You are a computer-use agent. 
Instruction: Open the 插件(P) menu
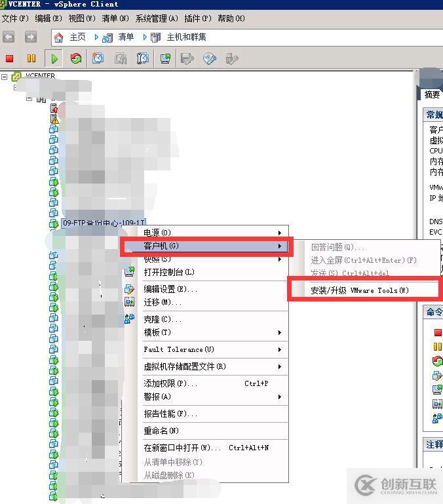tap(198, 18)
